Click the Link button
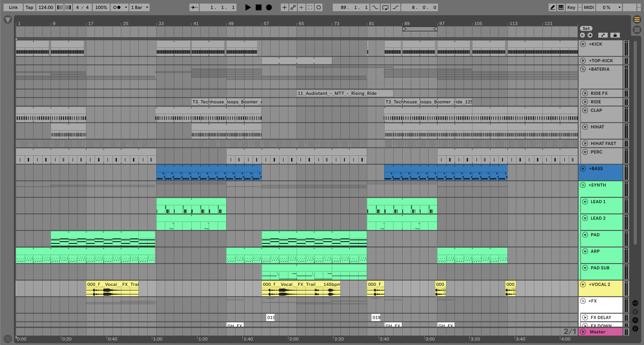The width and height of the screenshot is (644, 345). (13, 7)
